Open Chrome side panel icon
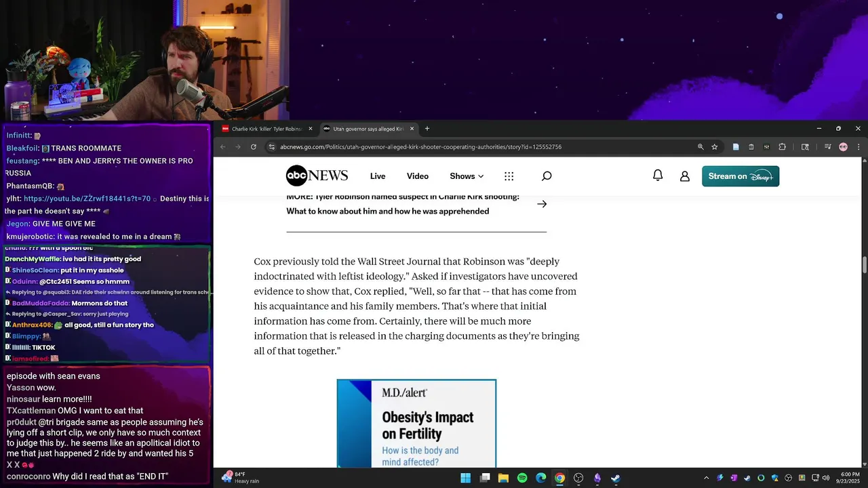The width and height of the screenshot is (868, 488). pyautogui.click(x=805, y=146)
